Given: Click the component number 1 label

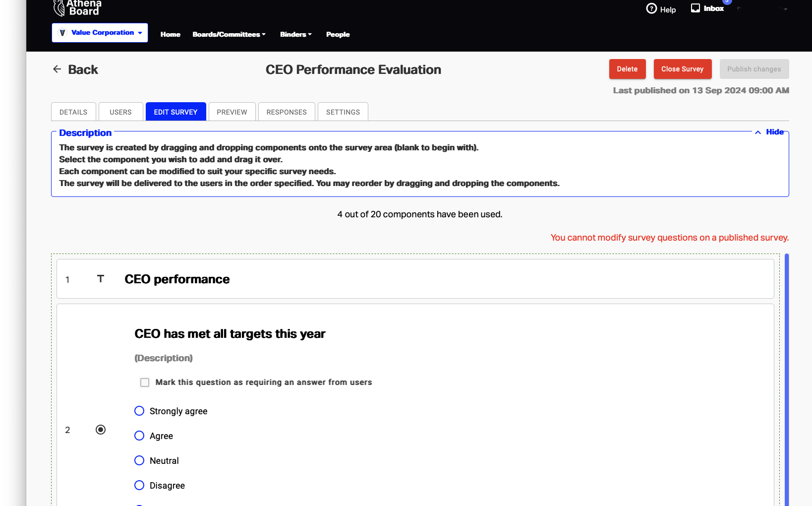Looking at the screenshot, I should tap(67, 280).
